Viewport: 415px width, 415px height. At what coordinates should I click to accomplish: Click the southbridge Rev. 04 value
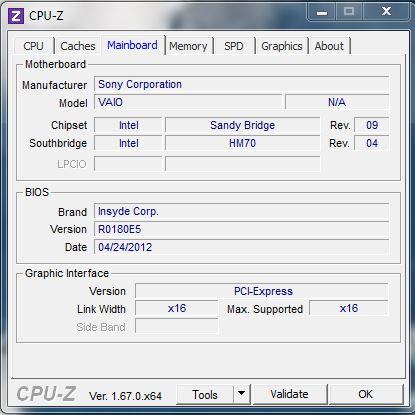(x=372, y=143)
